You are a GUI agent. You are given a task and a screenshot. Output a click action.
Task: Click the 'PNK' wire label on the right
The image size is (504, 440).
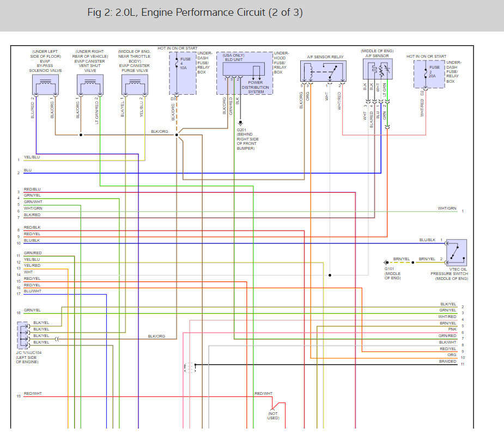coord(452,329)
